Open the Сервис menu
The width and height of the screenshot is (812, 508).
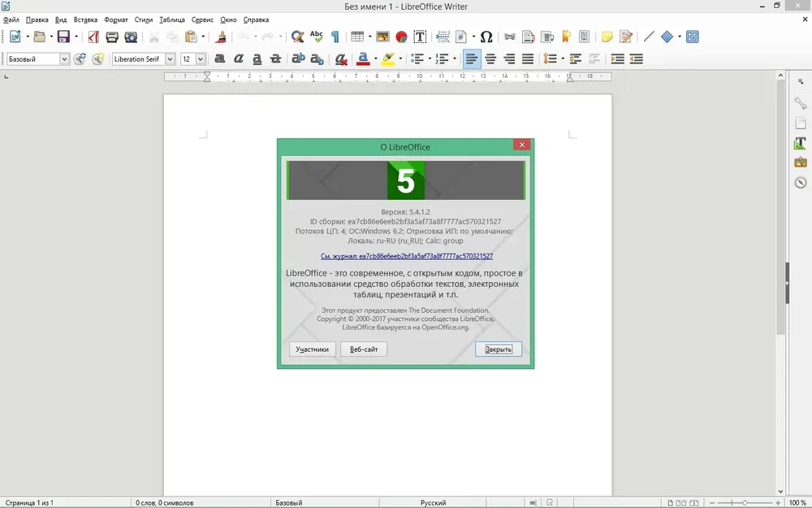pos(202,20)
